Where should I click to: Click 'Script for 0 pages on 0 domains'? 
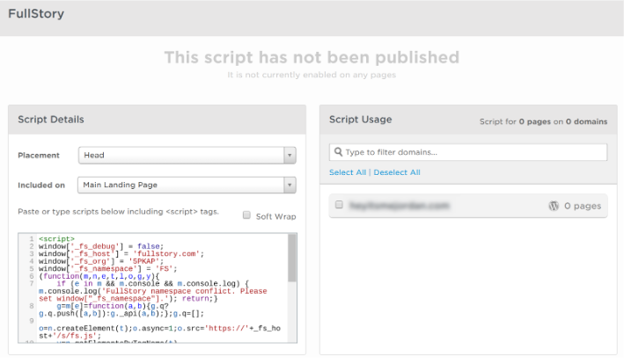click(543, 121)
